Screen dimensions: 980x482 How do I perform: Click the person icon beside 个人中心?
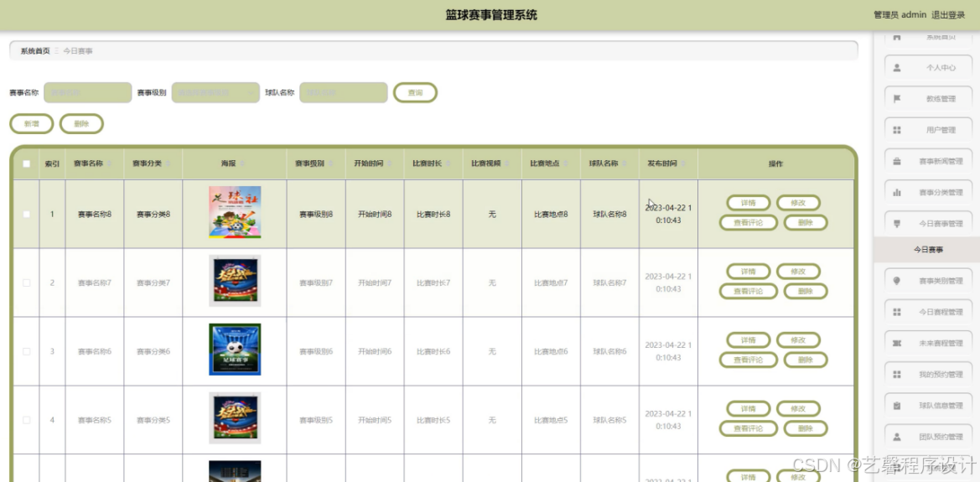pos(897,68)
